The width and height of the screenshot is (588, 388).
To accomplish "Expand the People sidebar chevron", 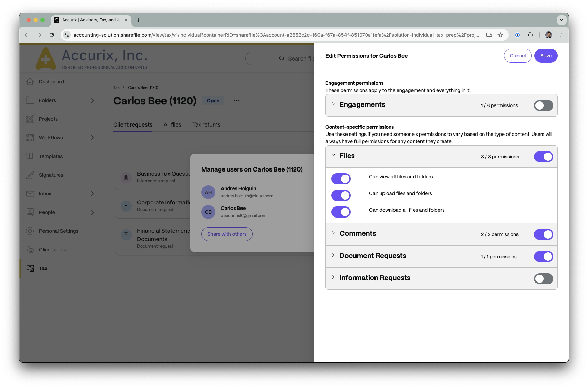I will click(92, 212).
